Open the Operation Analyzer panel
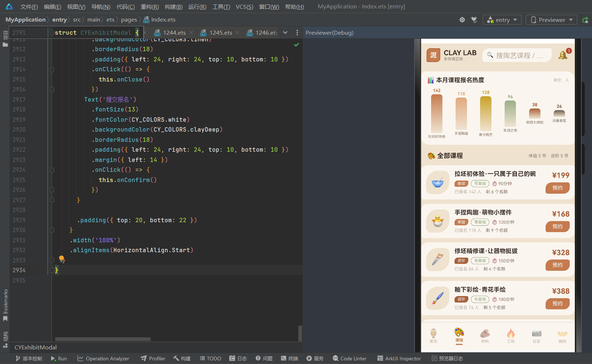 tap(103, 359)
